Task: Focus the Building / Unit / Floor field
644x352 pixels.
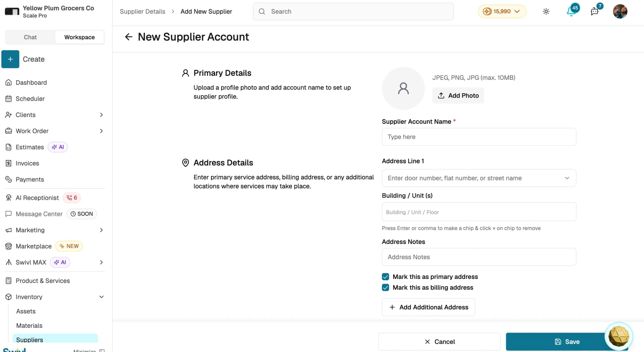Action: pos(479,212)
